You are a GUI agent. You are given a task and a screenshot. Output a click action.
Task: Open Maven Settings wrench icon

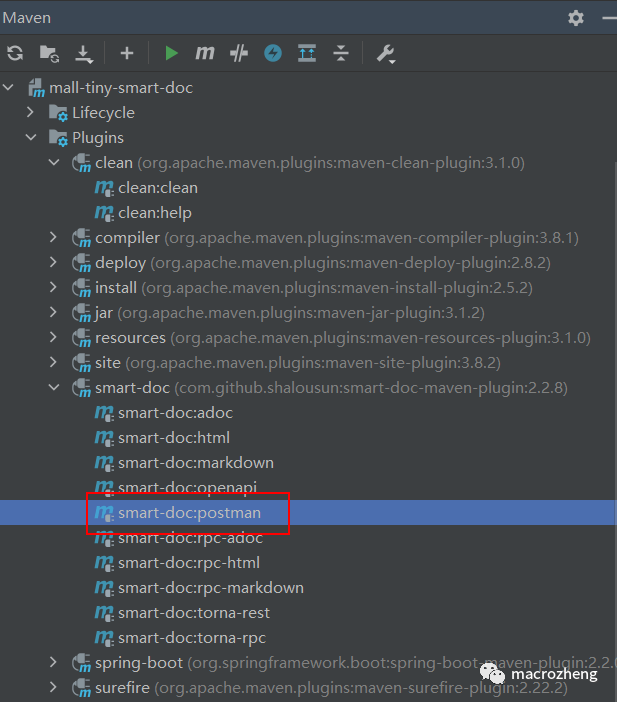click(385, 54)
